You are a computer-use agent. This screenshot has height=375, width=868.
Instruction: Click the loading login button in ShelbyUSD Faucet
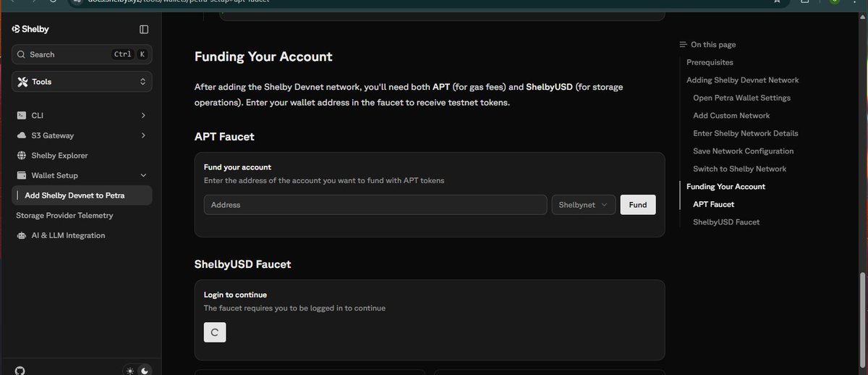[x=215, y=332]
